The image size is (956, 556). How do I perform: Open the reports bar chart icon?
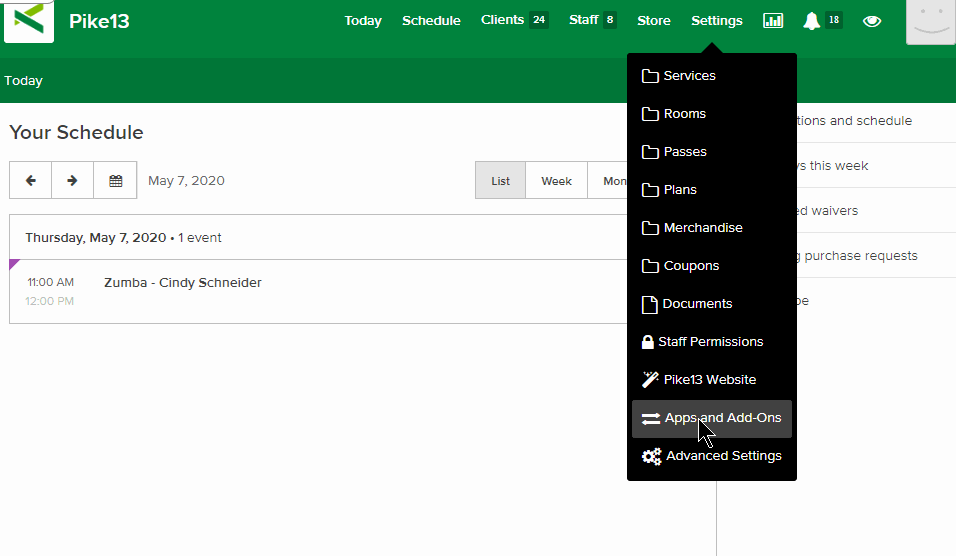(773, 21)
